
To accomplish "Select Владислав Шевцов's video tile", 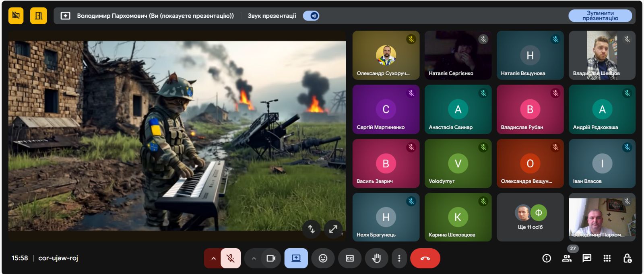I will click(x=602, y=55).
